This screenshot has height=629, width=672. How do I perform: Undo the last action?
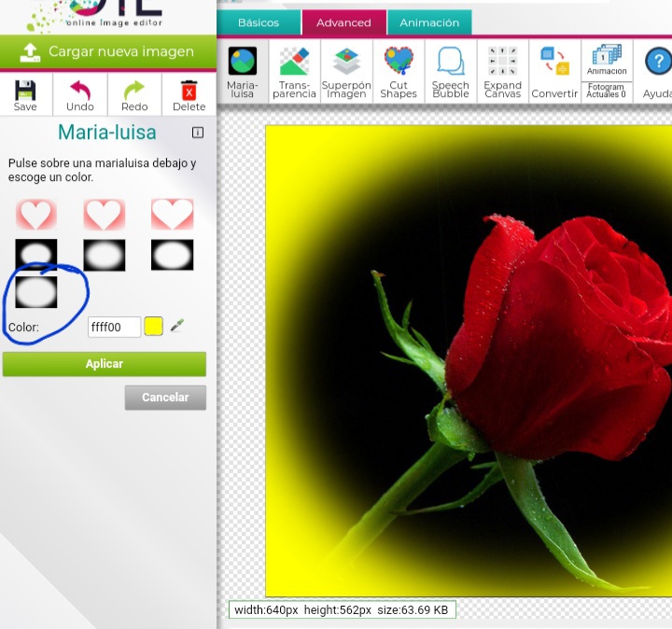coord(80,91)
